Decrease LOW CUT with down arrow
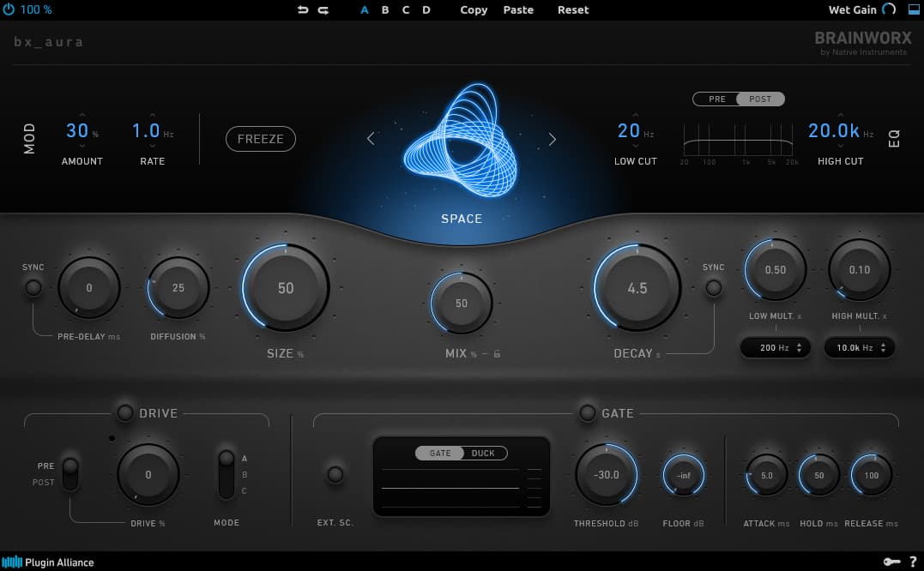This screenshot has width=924, height=571. 635,146
